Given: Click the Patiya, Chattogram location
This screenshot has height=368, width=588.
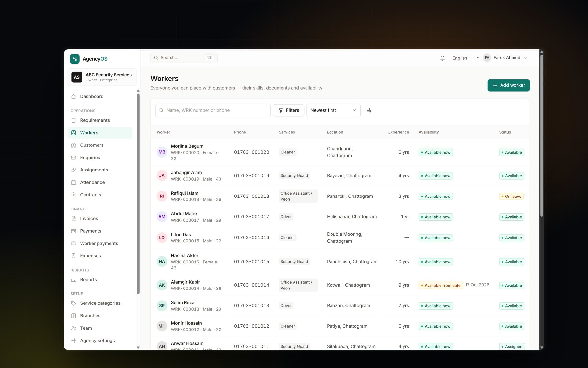Looking at the screenshot, I should [x=347, y=326].
